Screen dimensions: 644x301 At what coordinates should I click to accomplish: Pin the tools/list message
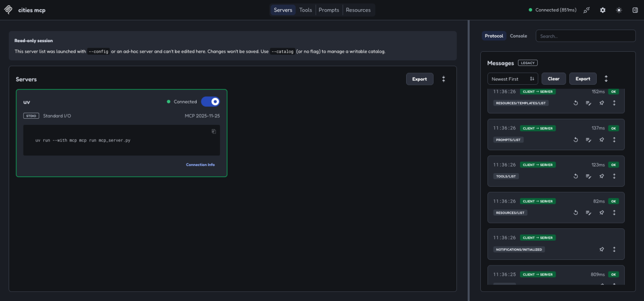(x=602, y=176)
